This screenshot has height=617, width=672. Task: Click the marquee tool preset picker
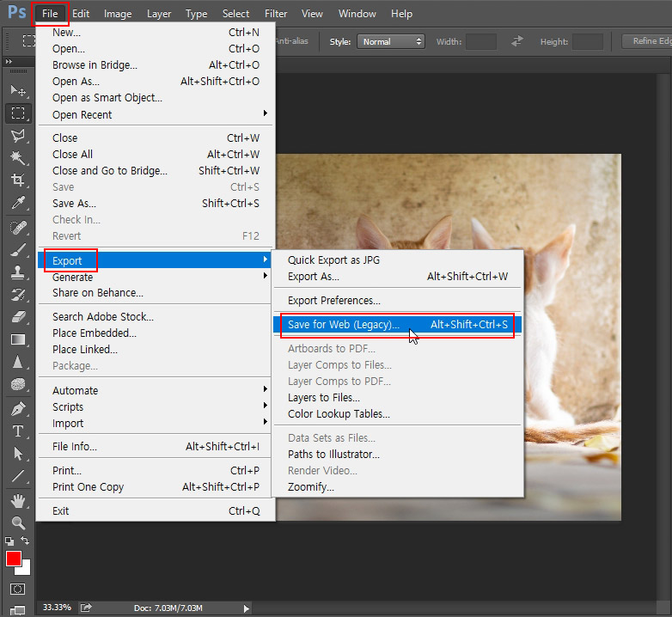coord(28,40)
